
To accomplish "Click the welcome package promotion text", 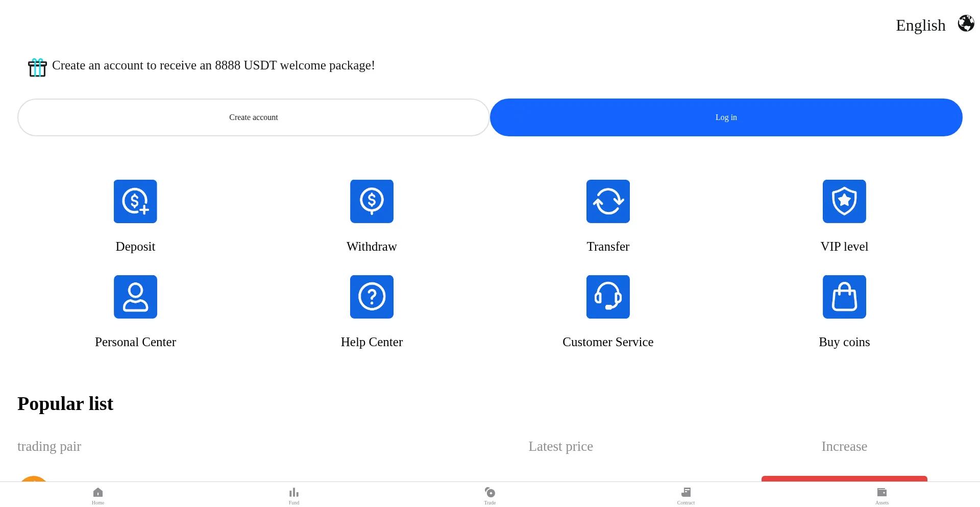I will pyautogui.click(x=213, y=65).
